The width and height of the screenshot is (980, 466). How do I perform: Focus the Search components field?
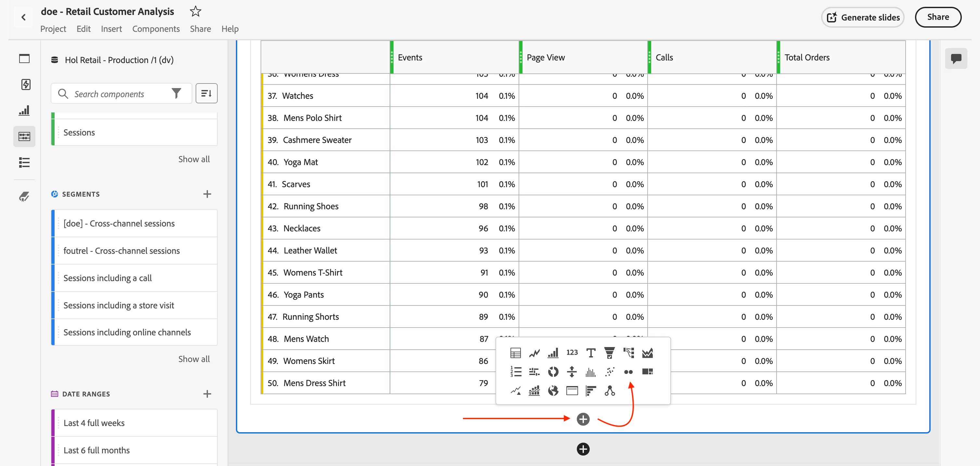click(122, 94)
